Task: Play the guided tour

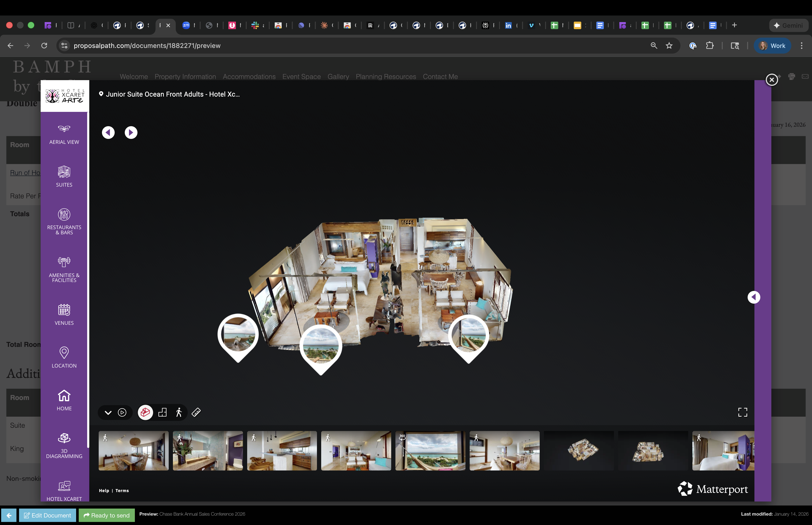Action: click(x=122, y=412)
